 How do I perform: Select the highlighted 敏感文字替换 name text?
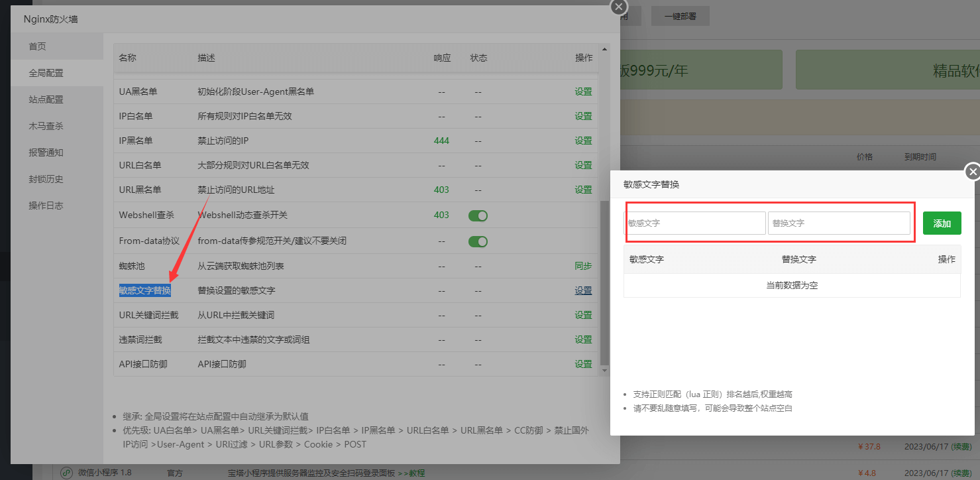coord(144,290)
